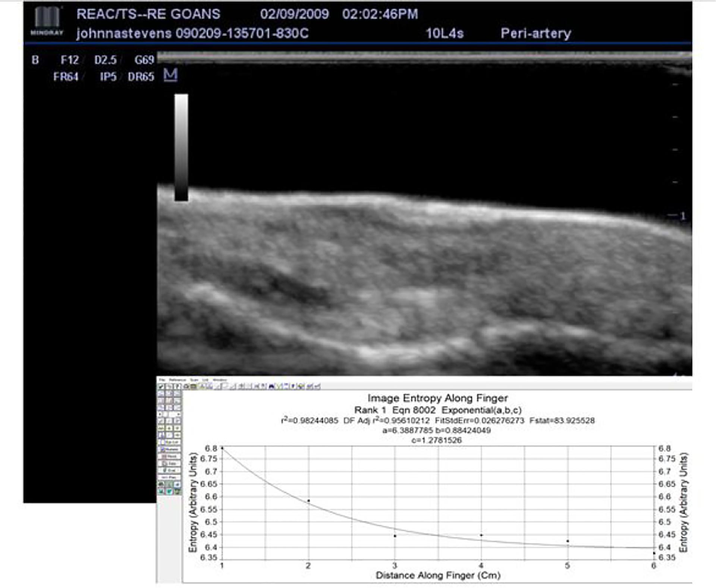Click the 'Distance Along Finger (Cm)' axis label

(438, 575)
